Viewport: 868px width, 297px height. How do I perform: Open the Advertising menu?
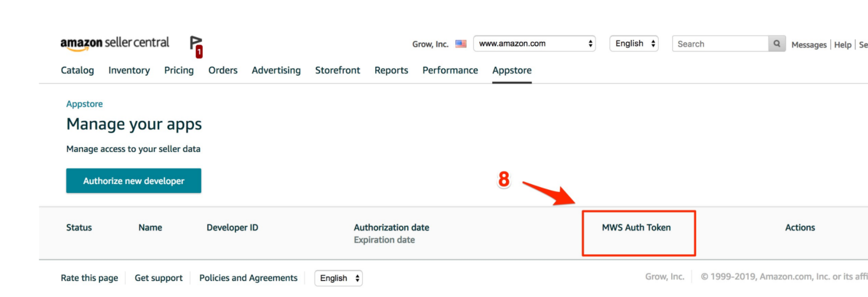click(276, 70)
